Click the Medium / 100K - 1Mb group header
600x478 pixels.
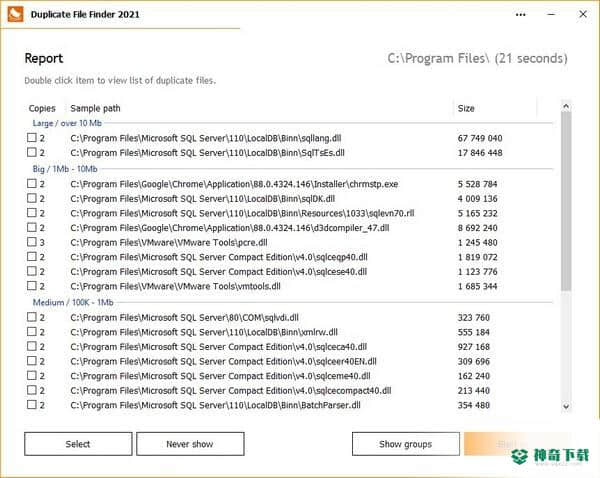point(73,302)
